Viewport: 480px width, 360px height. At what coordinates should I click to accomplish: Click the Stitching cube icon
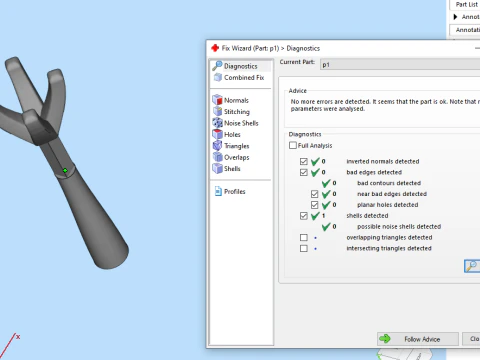coord(217,111)
